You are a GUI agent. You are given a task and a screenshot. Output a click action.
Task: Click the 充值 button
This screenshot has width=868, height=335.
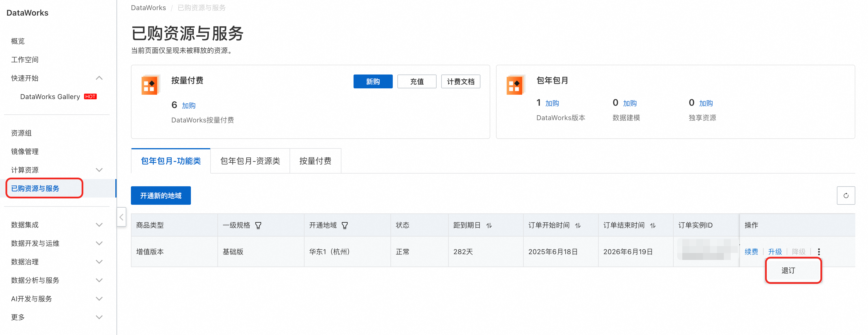click(x=417, y=81)
